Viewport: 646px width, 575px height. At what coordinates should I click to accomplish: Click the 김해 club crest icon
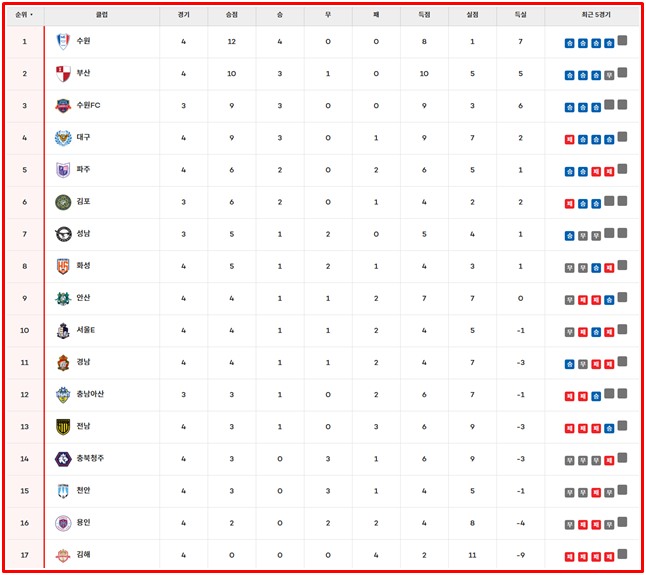click(x=63, y=554)
